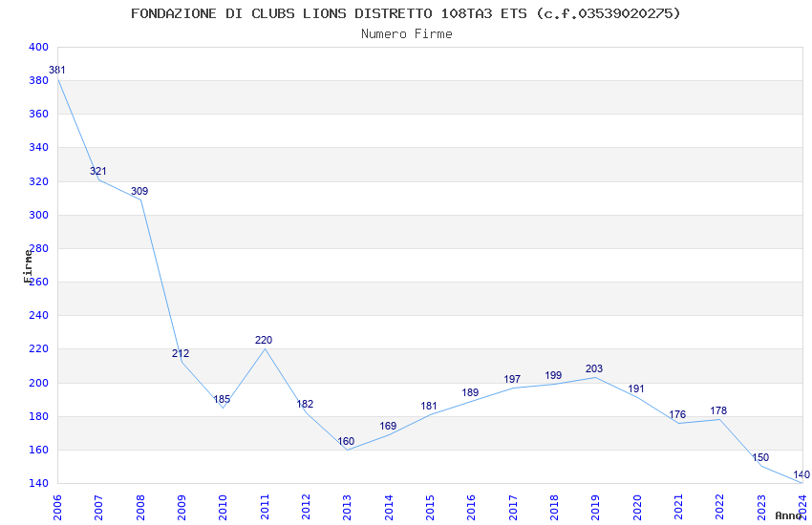Select the data label 203
The image size is (812, 525).
point(594,368)
